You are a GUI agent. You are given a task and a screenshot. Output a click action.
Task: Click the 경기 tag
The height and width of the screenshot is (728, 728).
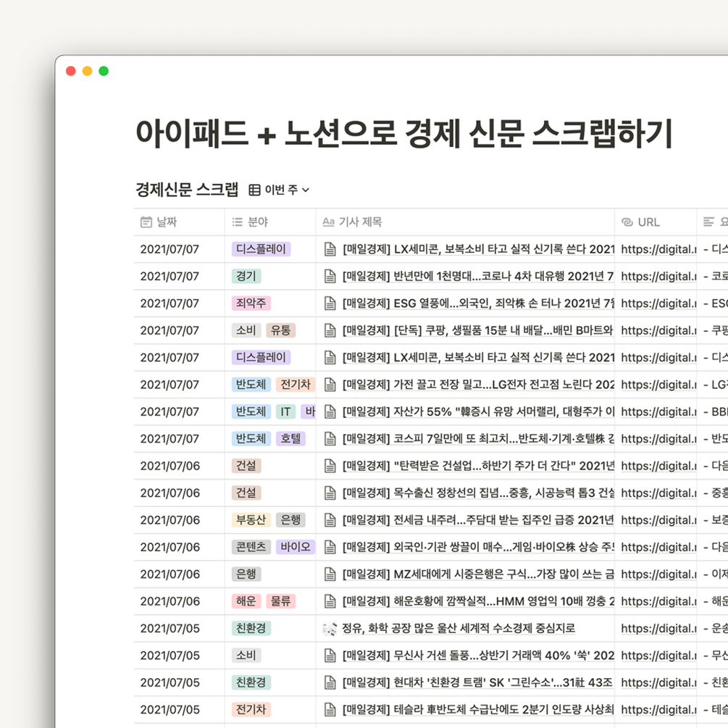246,276
